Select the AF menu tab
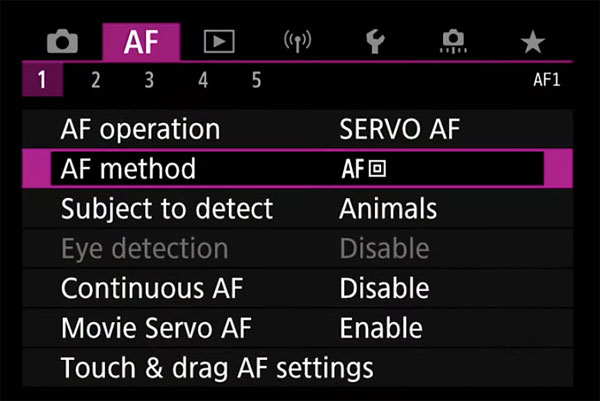Image resolution: width=600 pixels, height=401 pixels. click(141, 41)
